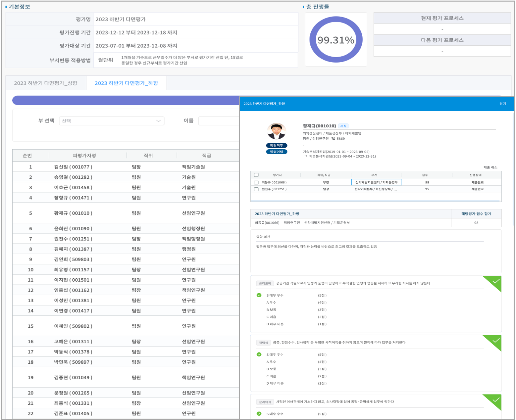
Task: Click the 제출 취소 link
Action: coord(490,167)
